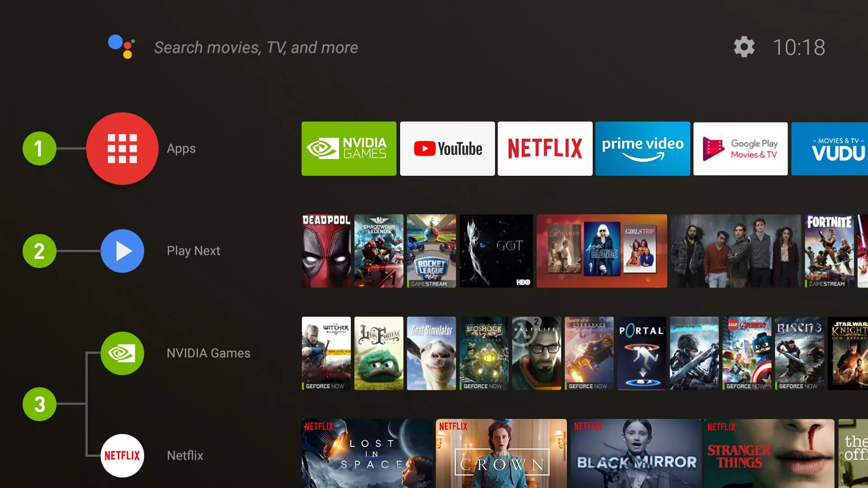The height and width of the screenshot is (488, 868).
Task: Click the Apps launcher icon
Action: coord(122,148)
